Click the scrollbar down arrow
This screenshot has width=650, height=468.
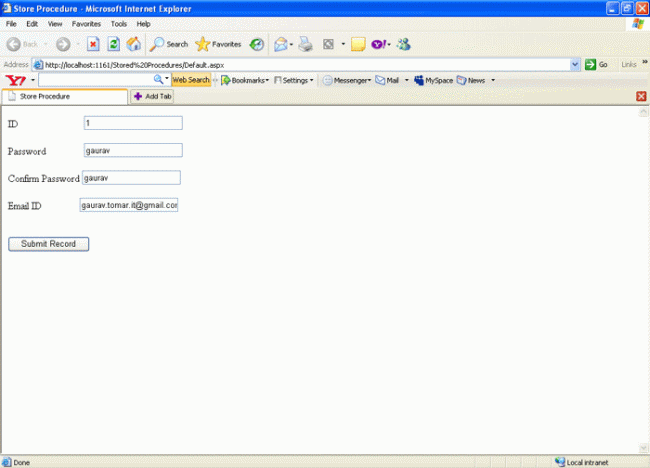click(x=643, y=448)
